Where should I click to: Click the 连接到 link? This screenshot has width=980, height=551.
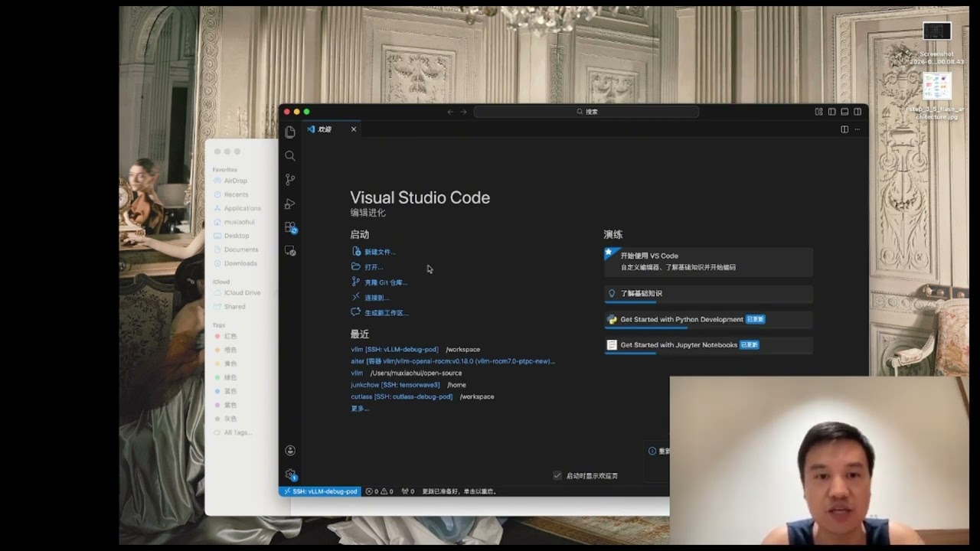click(x=376, y=298)
